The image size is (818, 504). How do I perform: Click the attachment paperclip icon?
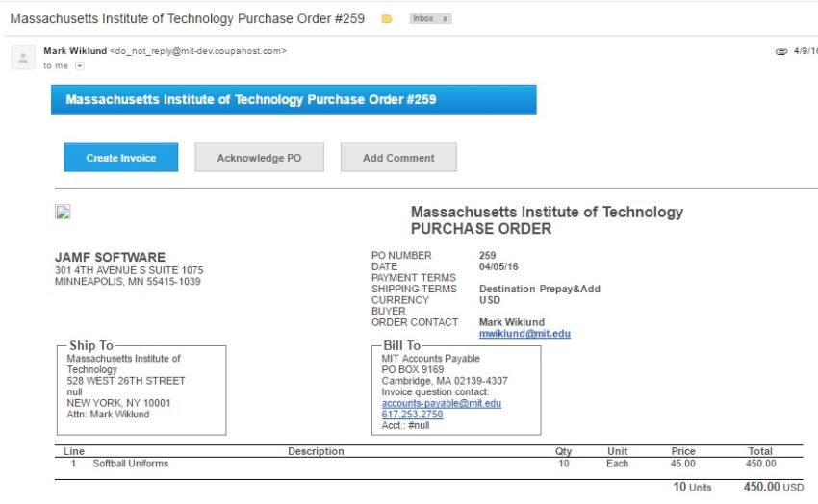780,51
